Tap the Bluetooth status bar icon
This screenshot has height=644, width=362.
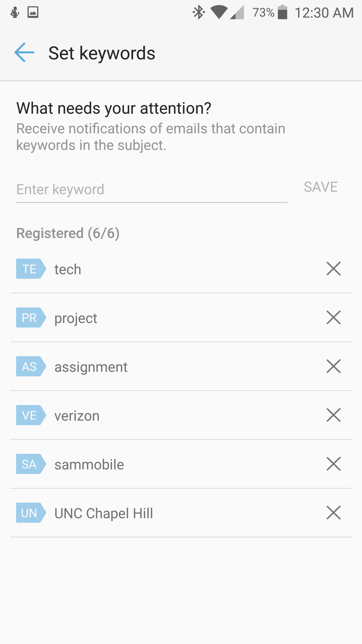click(198, 12)
